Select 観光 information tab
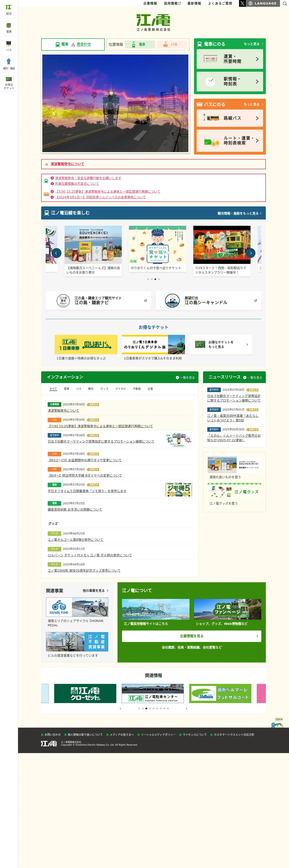Viewport: 289px width, 868px height. tap(91, 389)
